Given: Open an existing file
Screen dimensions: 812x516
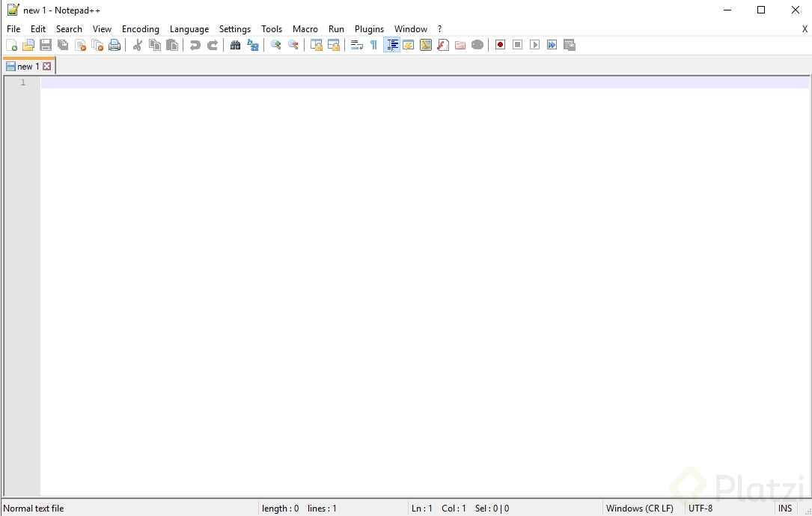Looking at the screenshot, I should coord(28,45).
